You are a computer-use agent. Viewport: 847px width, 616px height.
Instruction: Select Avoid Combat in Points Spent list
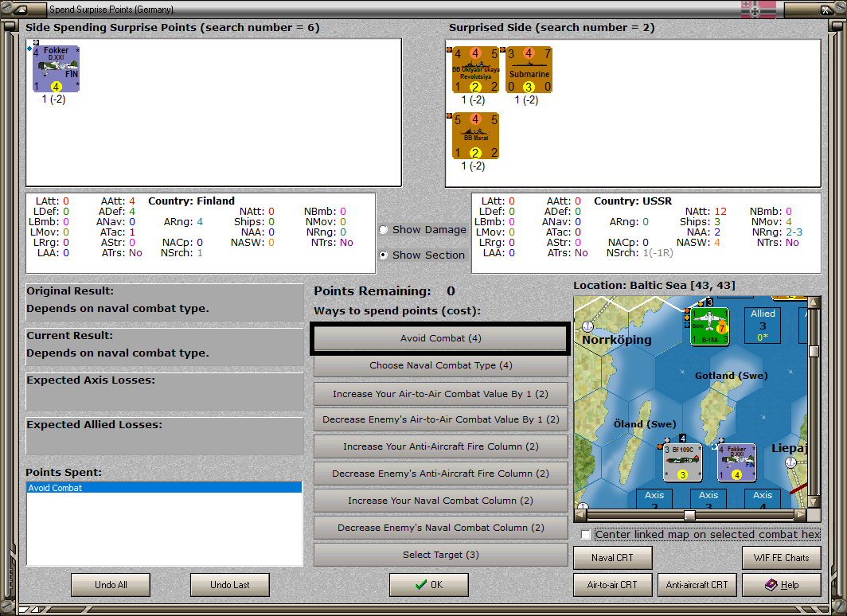164,488
